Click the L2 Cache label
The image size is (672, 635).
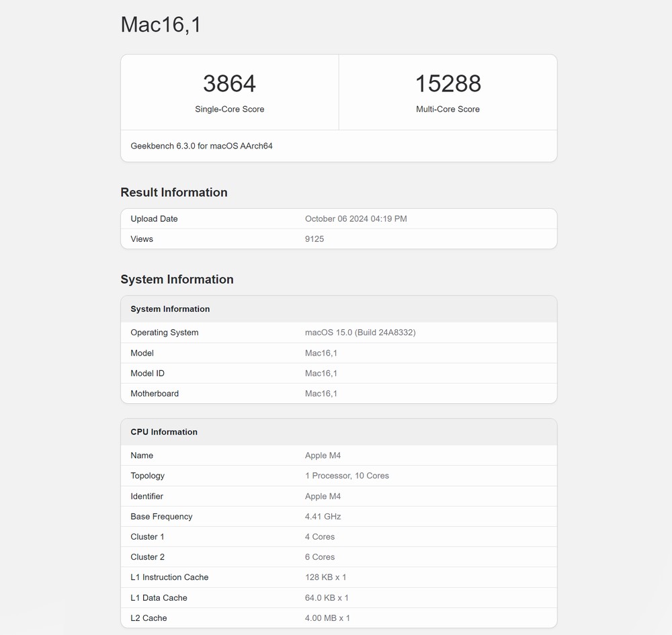(149, 618)
